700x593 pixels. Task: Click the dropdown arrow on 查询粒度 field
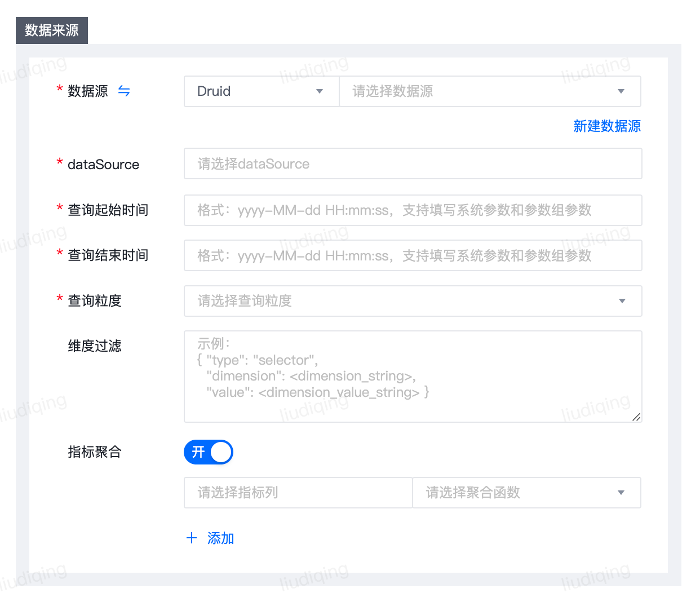622,301
